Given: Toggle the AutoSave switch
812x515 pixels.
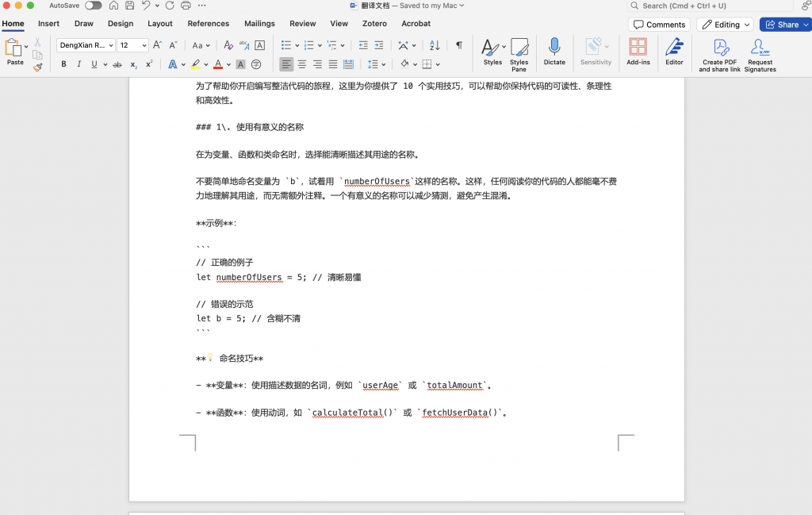Looking at the screenshot, I should [x=94, y=6].
